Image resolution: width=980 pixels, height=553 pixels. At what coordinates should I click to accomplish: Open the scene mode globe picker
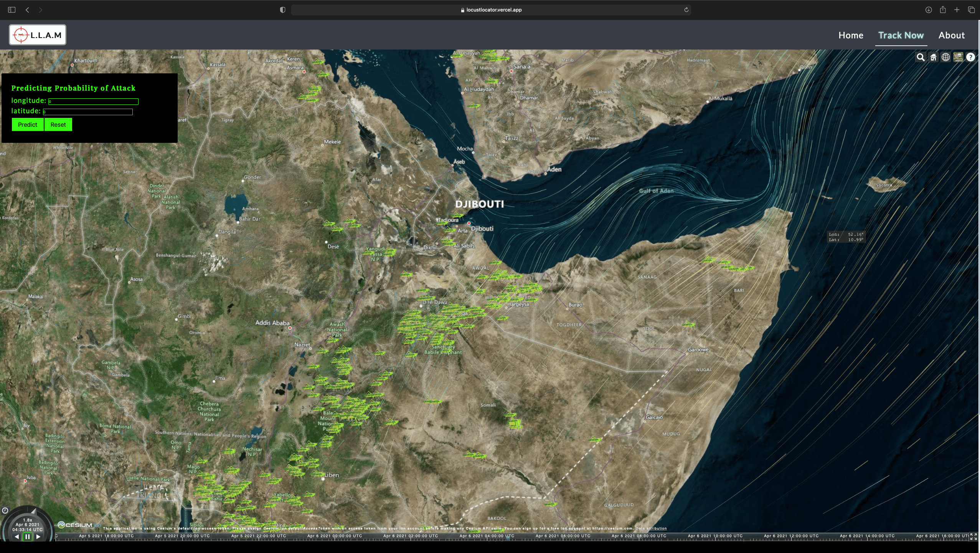pyautogui.click(x=946, y=57)
